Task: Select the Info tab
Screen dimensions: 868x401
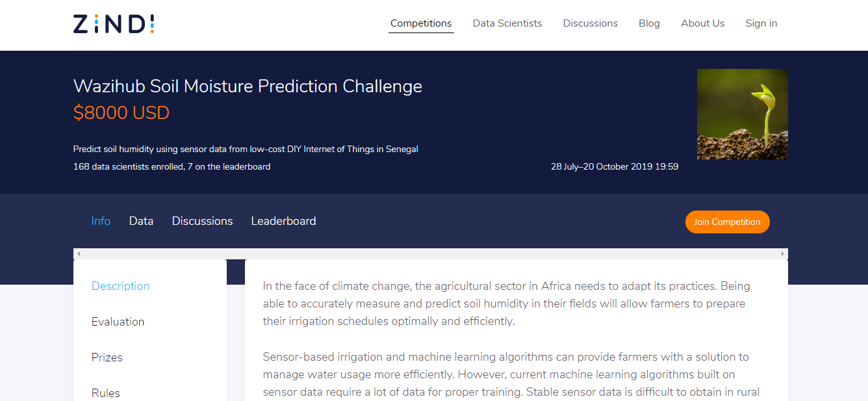Action: tap(101, 221)
